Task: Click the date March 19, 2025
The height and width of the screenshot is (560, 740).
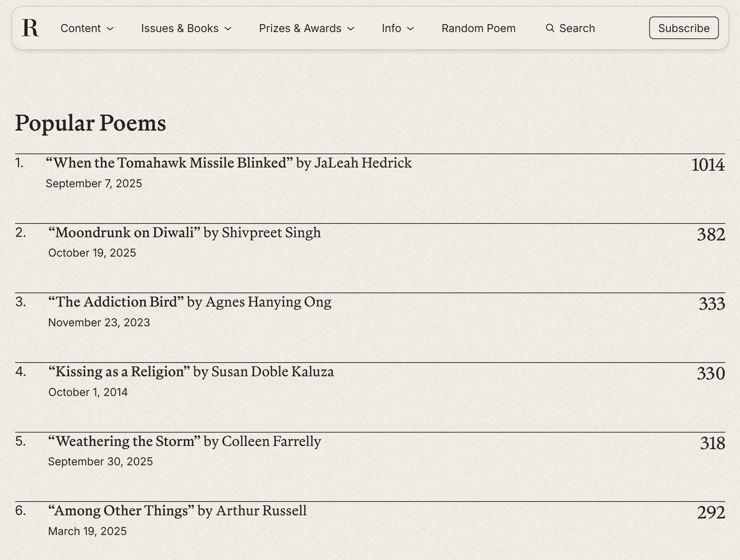Action: [x=88, y=532]
